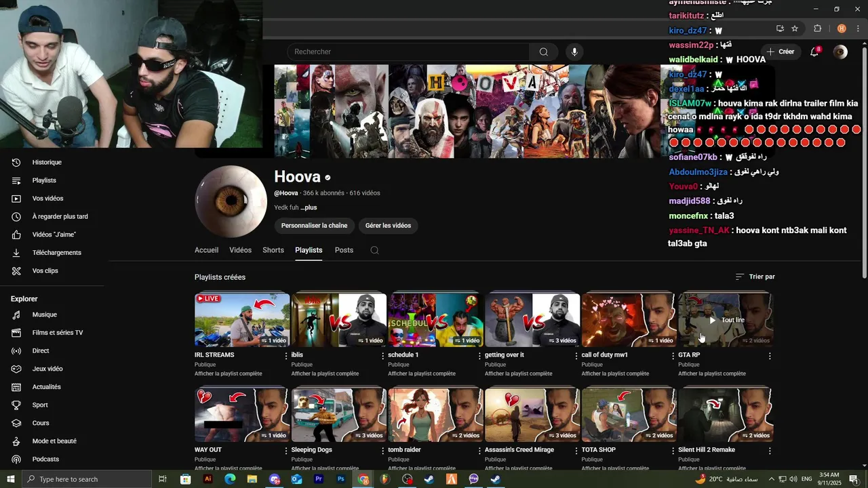Click taskbar Type here to search box

pos(88,479)
